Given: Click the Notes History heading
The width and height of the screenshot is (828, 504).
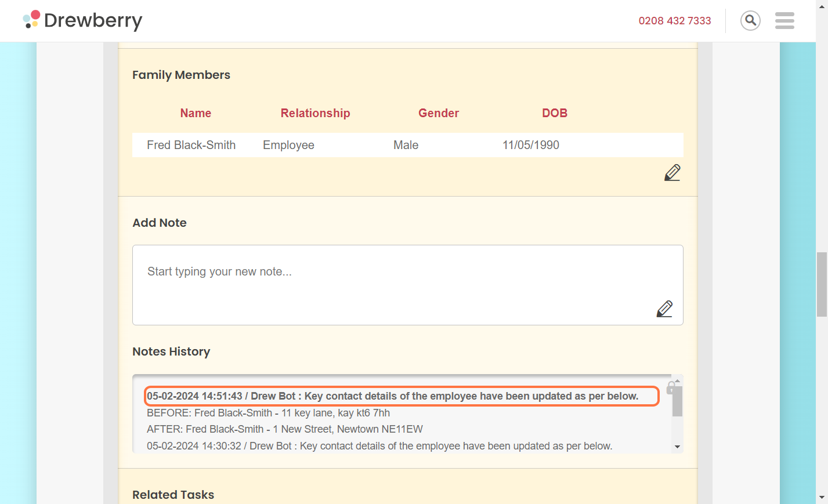Looking at the screenshot, I should pos(171,351).
